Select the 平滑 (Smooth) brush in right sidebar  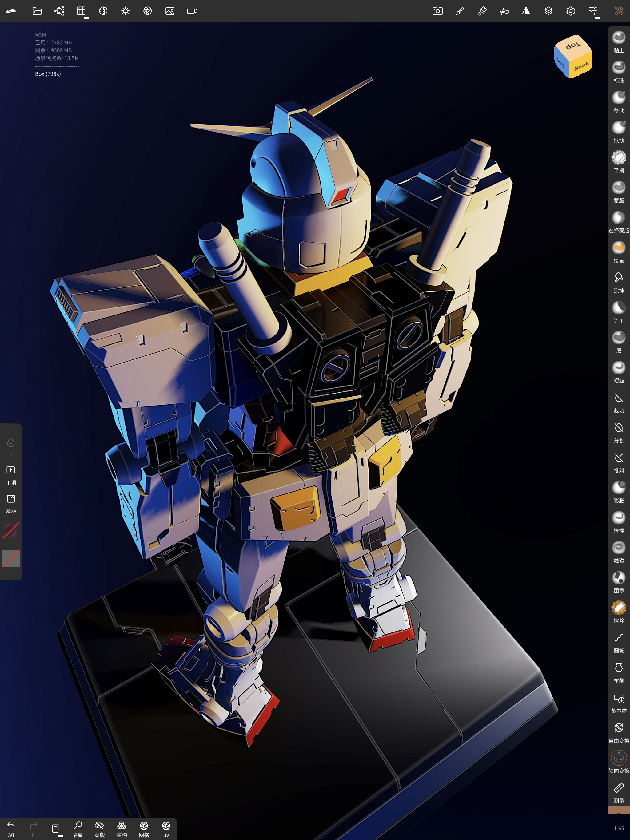tap(619, 159)
